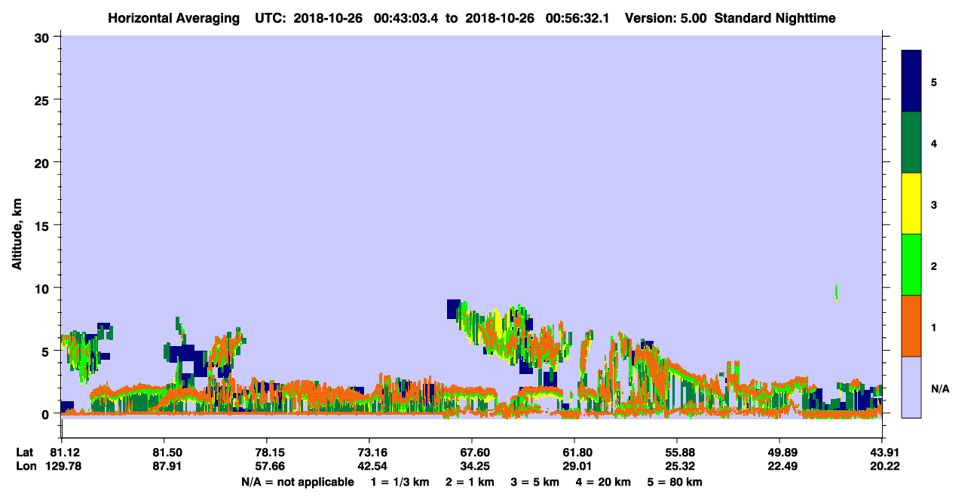Screen dimensions: 980x503
Task: Click the altitude tick label 30
Action: (x=44, y=37)
